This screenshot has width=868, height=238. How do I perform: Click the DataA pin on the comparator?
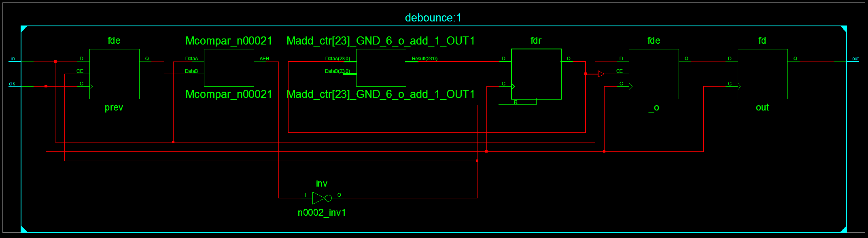click(191, 59)
